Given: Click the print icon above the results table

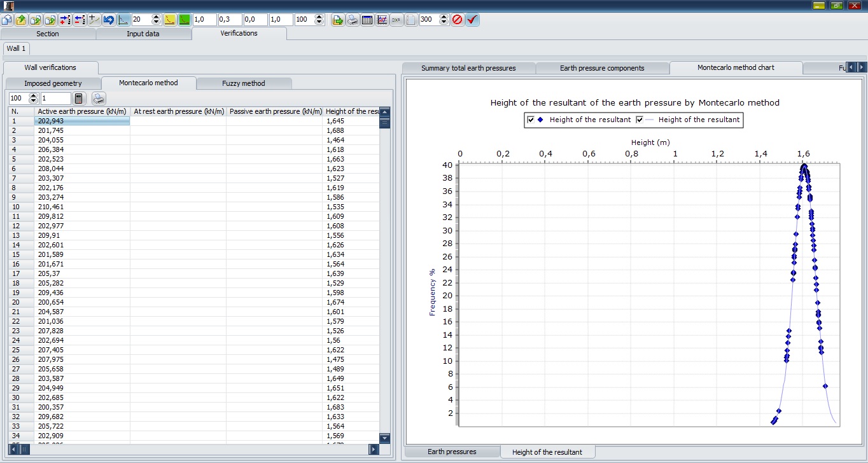Looking at the screenshot, I should (99, 99).
